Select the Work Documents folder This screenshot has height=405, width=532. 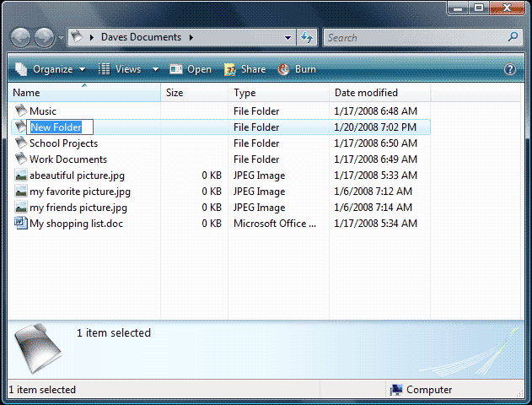(68, 159)
